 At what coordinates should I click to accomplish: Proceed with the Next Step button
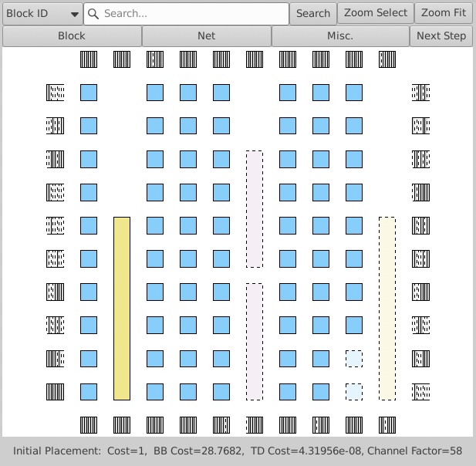[x=441, y=36]
